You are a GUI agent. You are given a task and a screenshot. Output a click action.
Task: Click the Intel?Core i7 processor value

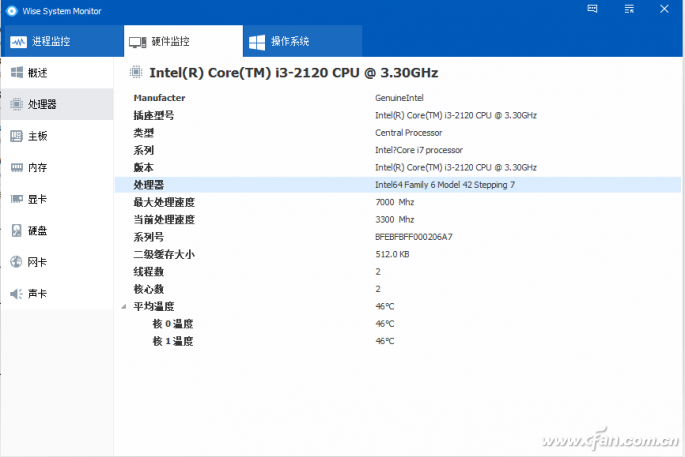point(419,150)
